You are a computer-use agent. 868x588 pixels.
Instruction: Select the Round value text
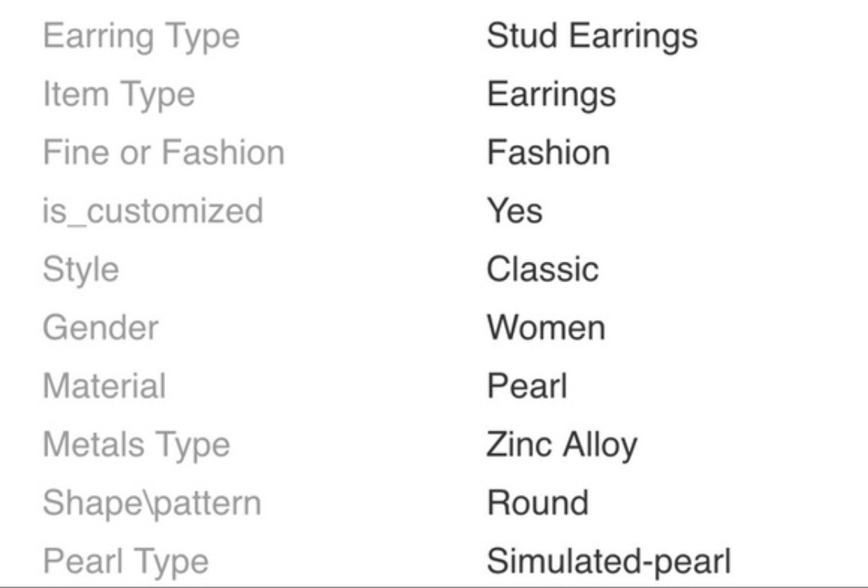coord(537,503)
